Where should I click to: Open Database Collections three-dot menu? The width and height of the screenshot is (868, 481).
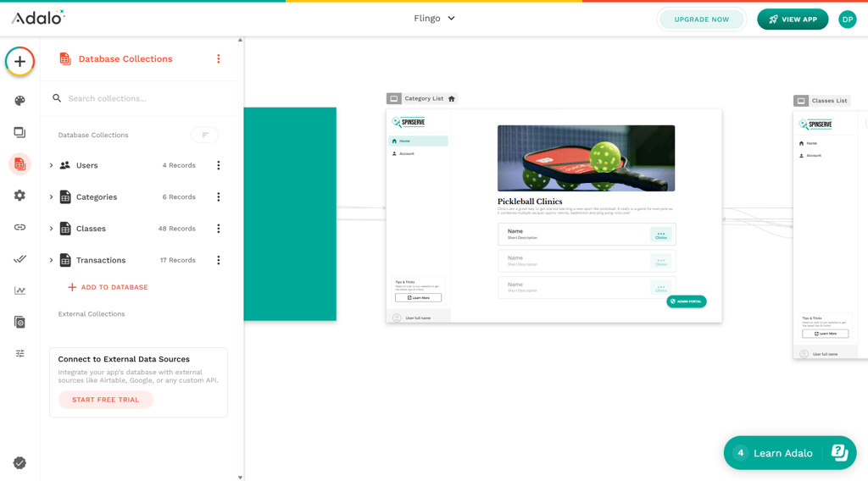coord(219,58)
